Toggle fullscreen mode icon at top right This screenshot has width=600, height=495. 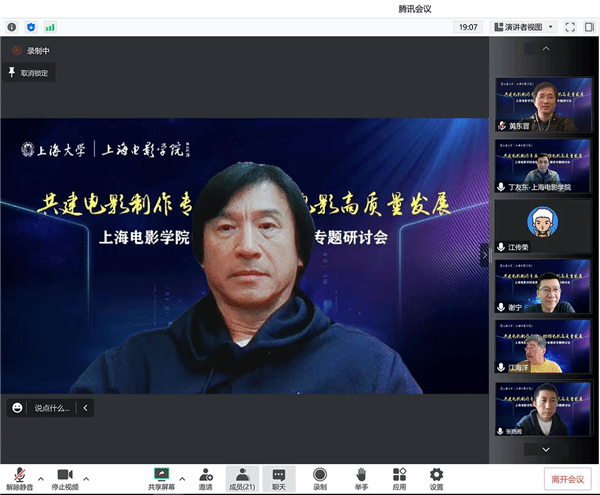click(x=570, y=27)
